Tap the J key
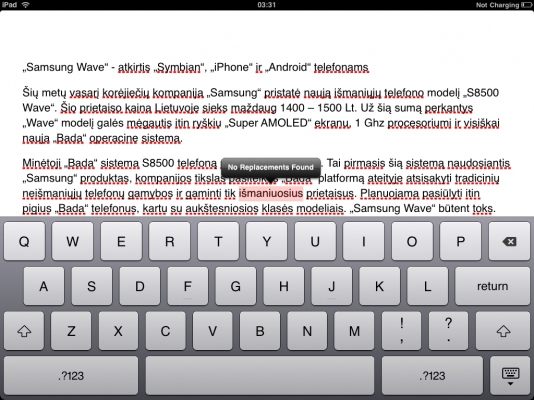The image size is (534, 400). tap(331, 286)
